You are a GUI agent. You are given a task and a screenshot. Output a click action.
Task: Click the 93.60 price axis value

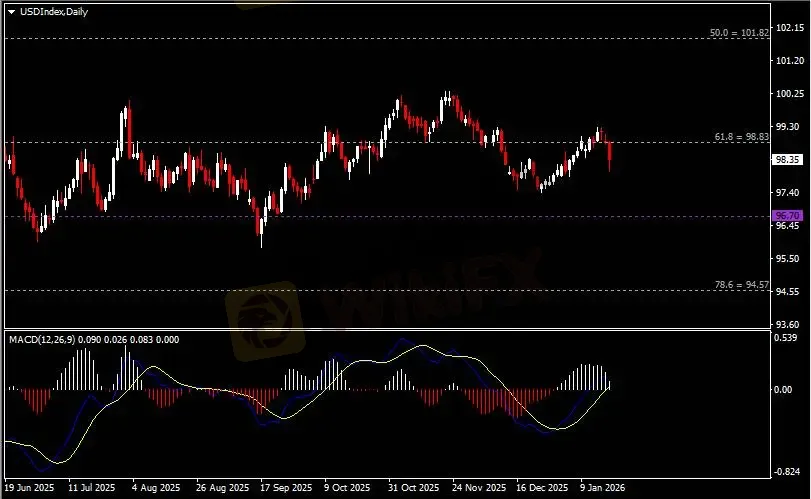(788, 325)
